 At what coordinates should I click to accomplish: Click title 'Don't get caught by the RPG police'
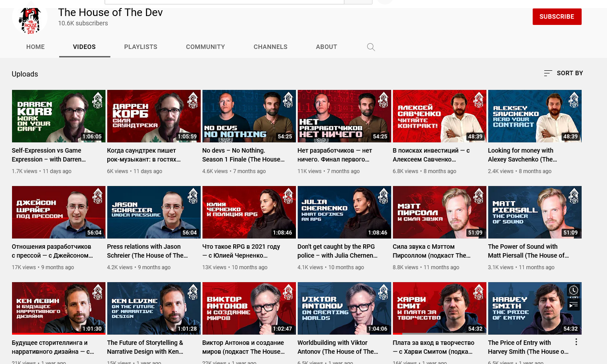pos(337,251)
